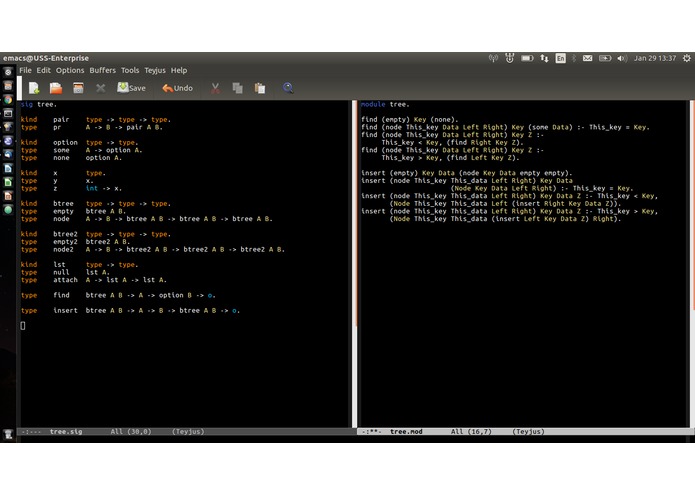695x494 pixels.
Task: Open the sound volume indicator
Action: pyautogui.click(x=622, y=58)
